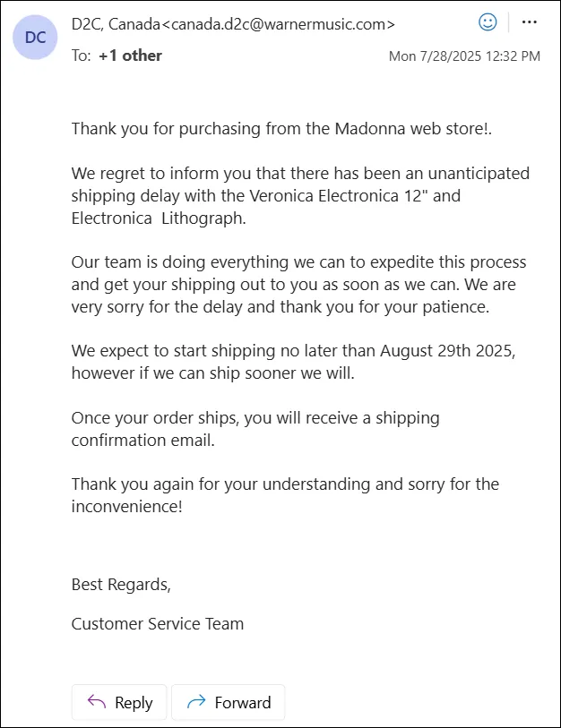Click the 'Thank you again for your understanding' paragraph
Screen dimensions: 561x728
285,495
